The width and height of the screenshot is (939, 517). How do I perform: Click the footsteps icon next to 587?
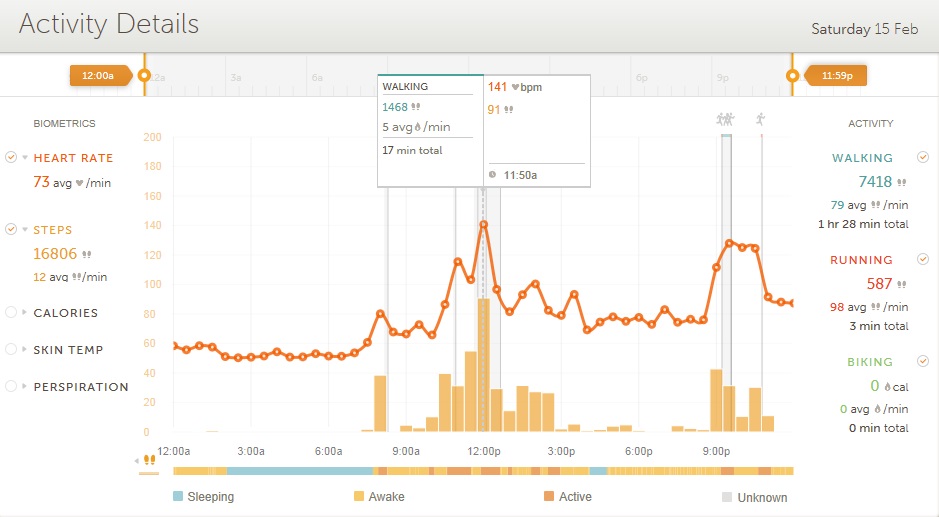902,285
